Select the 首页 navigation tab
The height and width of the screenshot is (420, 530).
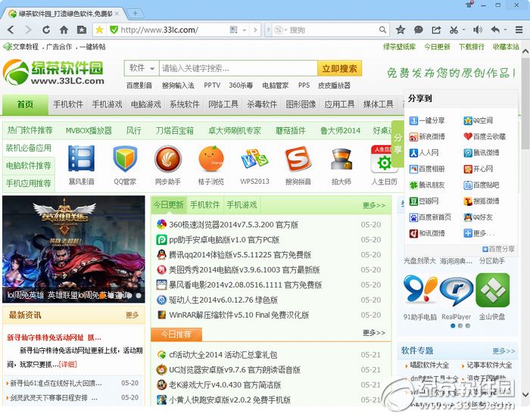(25, 104)
